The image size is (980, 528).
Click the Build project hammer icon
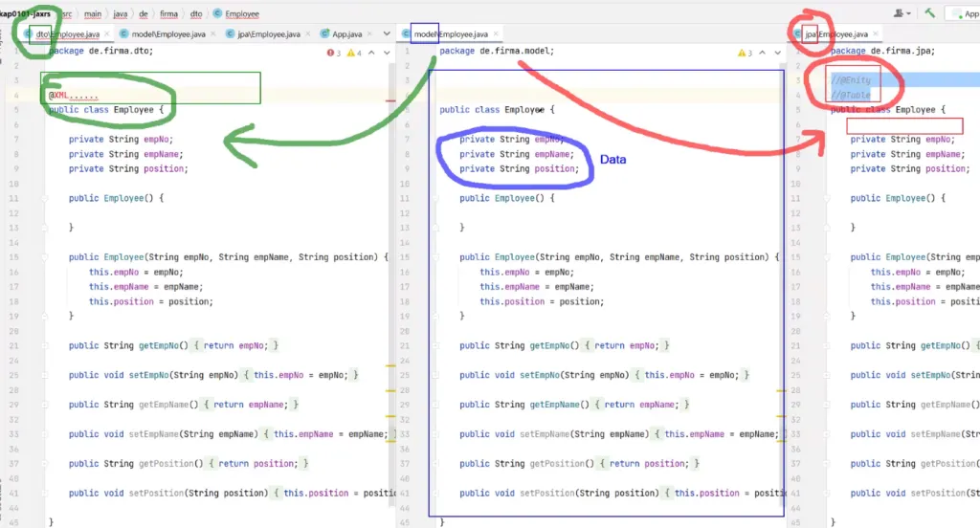[x=930, y=12]
